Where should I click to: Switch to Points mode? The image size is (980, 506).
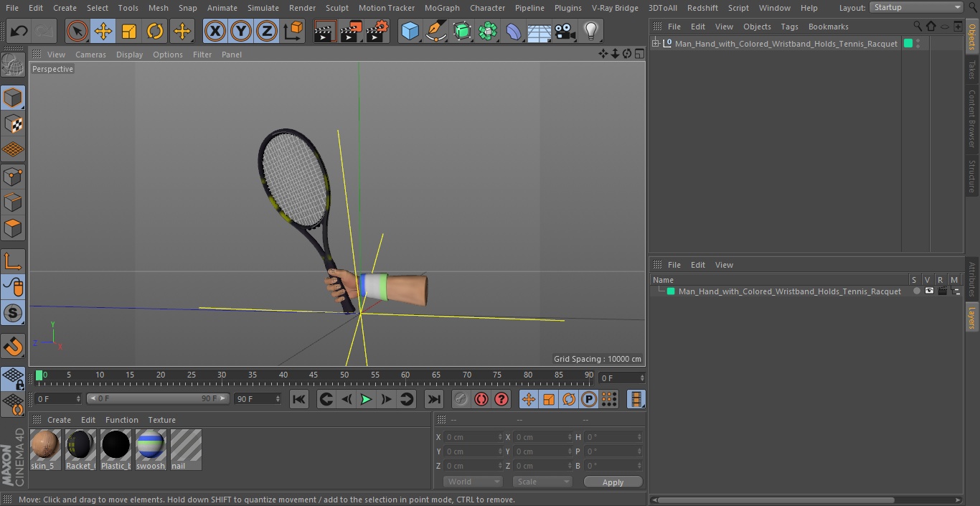(x=13, y=176)
